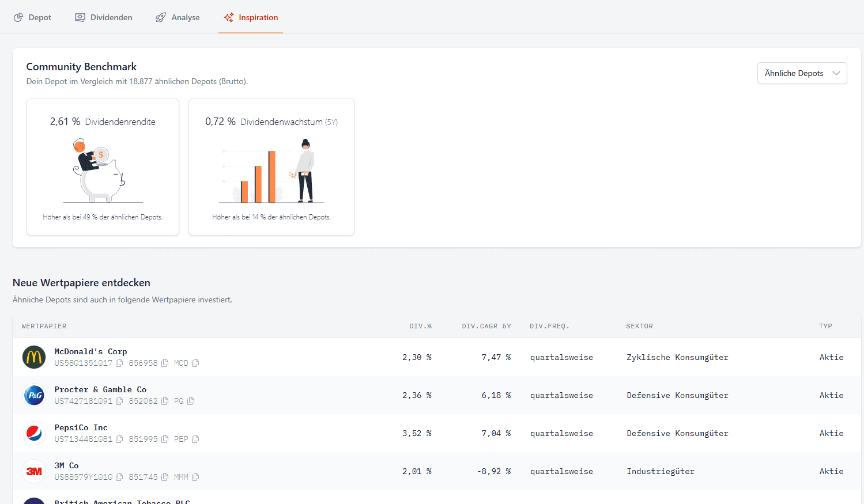The height and width of the screenshot is (504, 864).
Task: Click the 2,61 % Dividendenrendite value
Action: point(65,122)
